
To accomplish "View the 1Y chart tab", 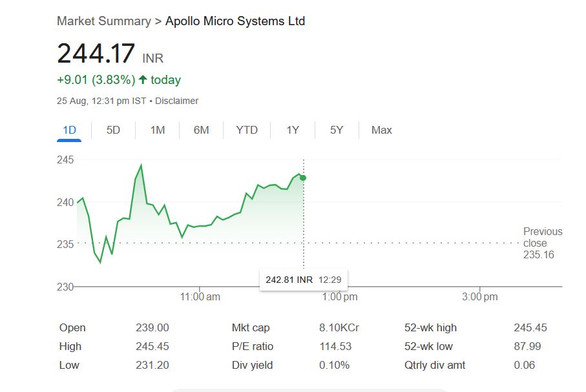I will tap(293, 130).
